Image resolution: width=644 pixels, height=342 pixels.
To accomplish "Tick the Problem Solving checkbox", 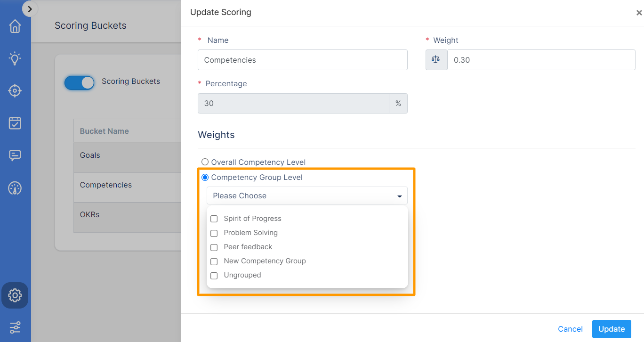I will pos(214,233).
